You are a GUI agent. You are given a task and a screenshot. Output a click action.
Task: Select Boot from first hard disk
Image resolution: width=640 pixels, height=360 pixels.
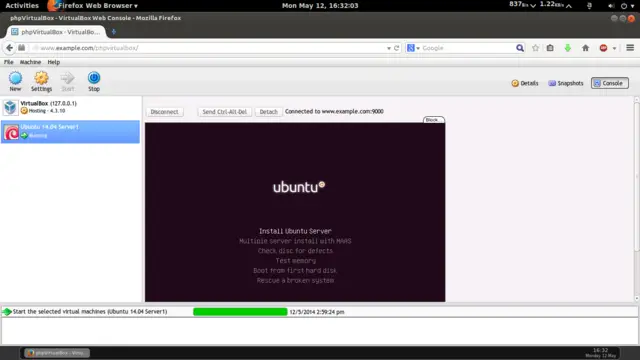click(295, 271)
